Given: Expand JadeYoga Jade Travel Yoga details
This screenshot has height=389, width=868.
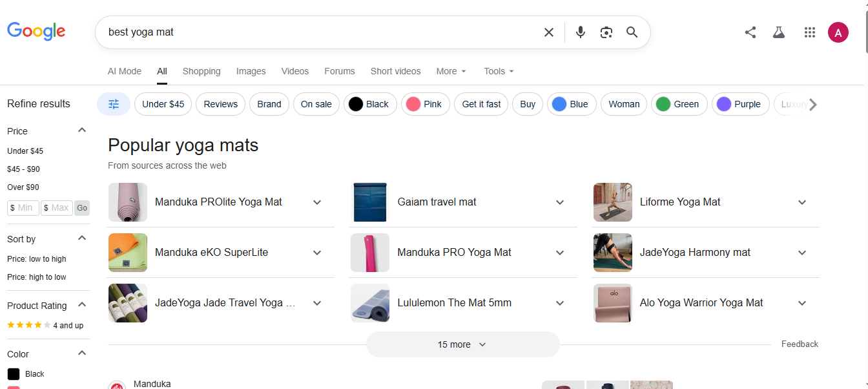Looking at the screenshot, I should 317,303.
